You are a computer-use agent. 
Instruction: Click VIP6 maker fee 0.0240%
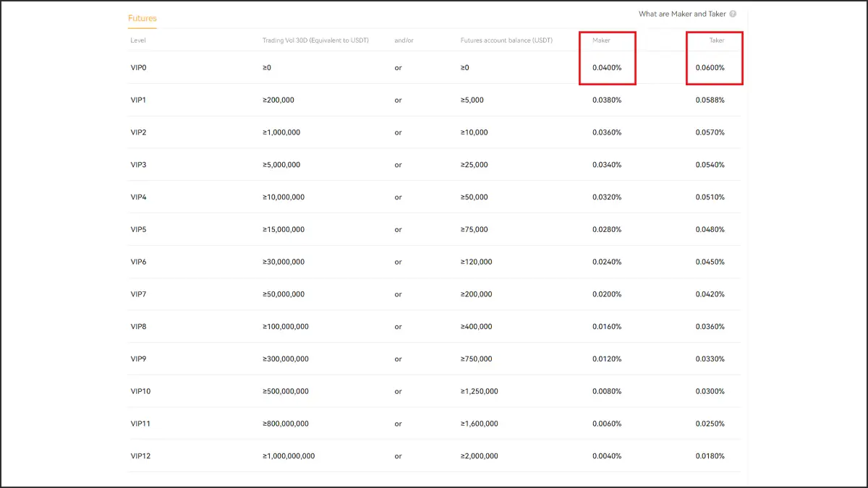(x=607, y=262)
